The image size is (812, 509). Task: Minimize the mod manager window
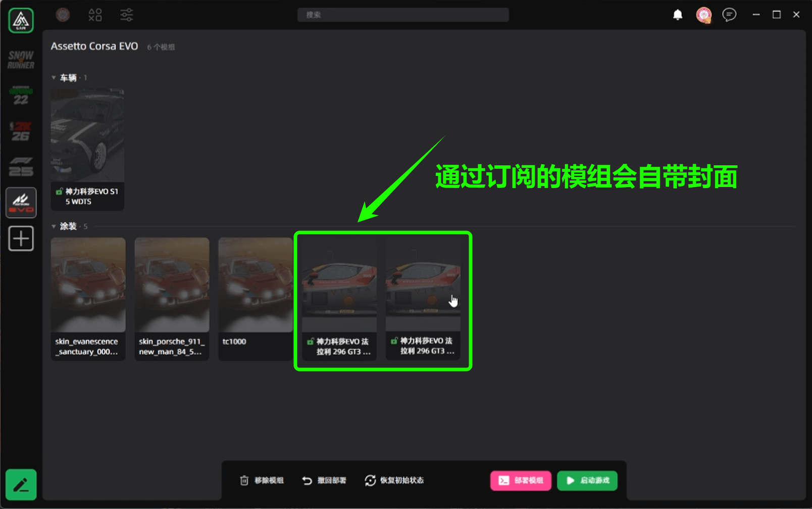pyautogui.click(x=756, y=15)
